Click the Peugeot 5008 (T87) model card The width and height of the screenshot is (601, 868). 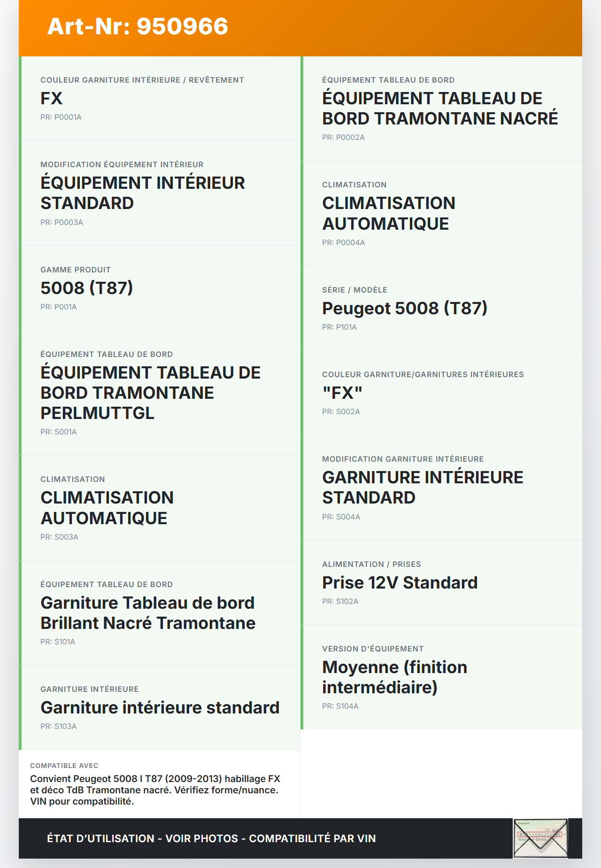441,309
